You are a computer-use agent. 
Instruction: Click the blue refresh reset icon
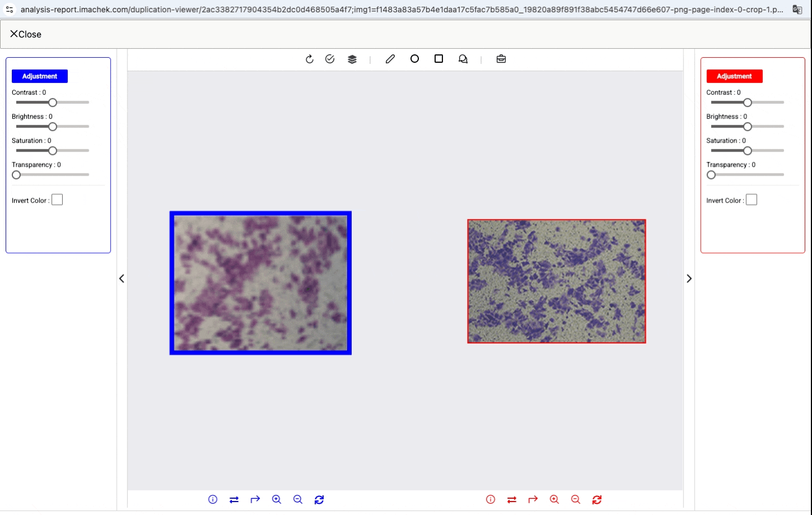coord(319,499)
